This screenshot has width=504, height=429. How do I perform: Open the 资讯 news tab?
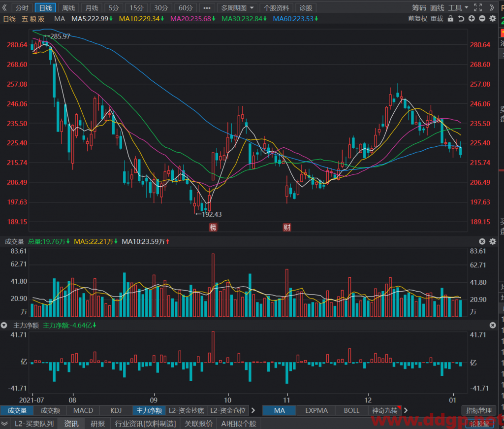71,424
